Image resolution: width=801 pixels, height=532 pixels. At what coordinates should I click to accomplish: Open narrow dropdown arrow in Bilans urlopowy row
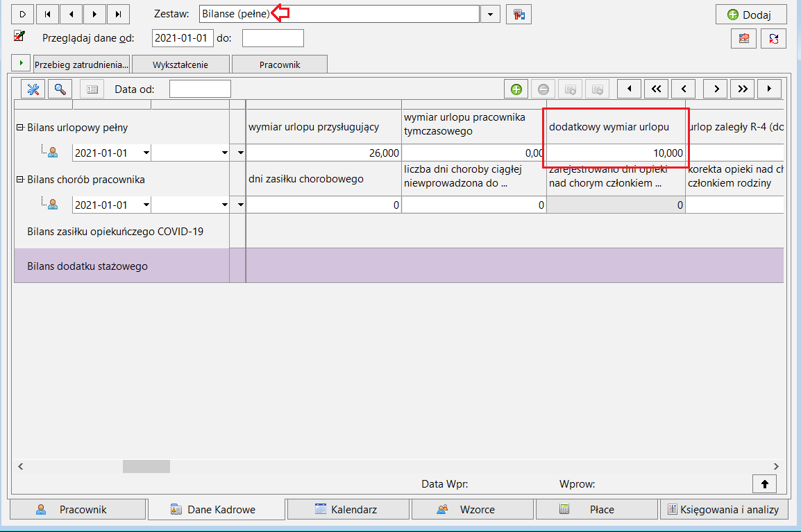coord(241,153)
